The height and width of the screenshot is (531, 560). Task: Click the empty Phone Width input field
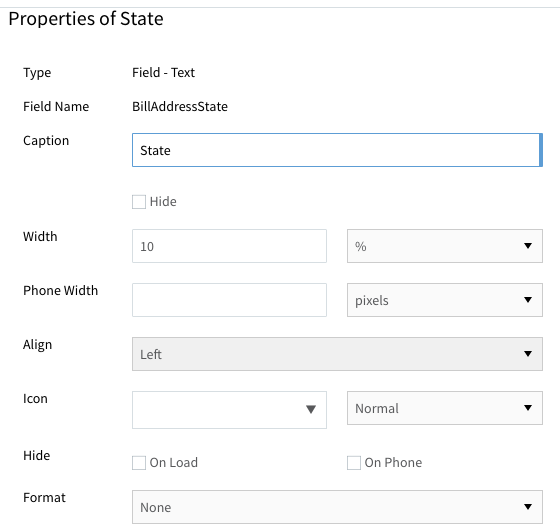point(229,300)
